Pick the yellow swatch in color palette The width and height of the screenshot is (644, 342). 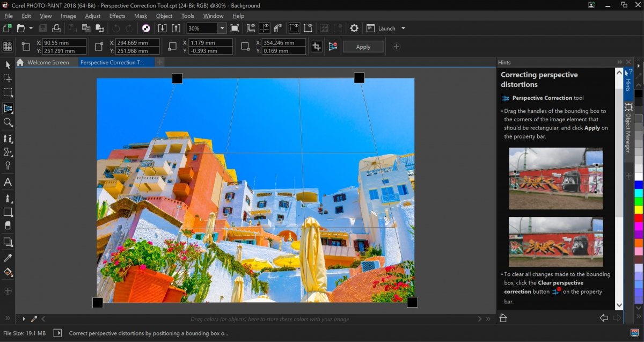click(x=638, y=209)
